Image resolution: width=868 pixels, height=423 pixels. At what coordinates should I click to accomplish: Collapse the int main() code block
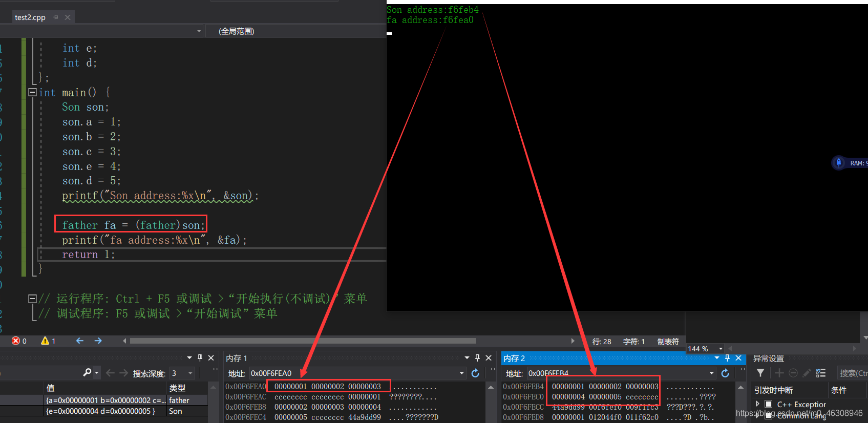click(x=32, y=92)
